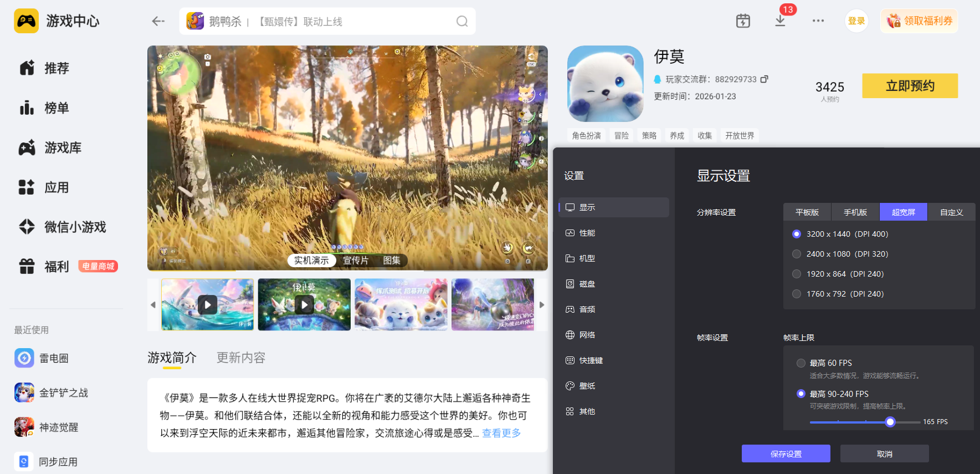
Task: Click the search box with 鹅鸭杀
Action: [x=327, y=21]
